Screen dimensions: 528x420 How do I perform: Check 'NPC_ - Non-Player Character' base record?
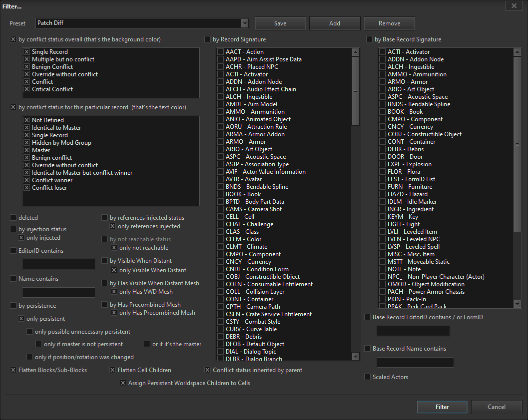pos(382,277)
